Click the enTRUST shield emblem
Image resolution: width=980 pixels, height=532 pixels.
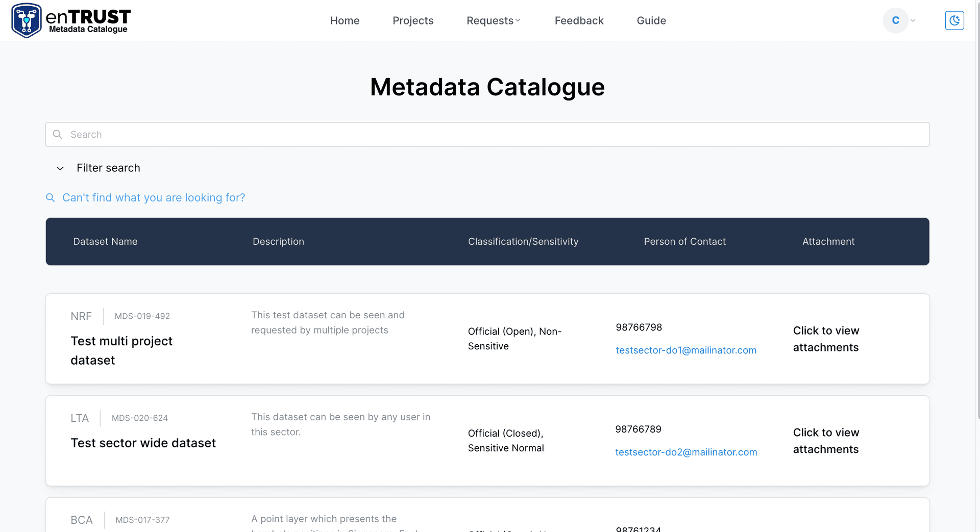point(26,20)
